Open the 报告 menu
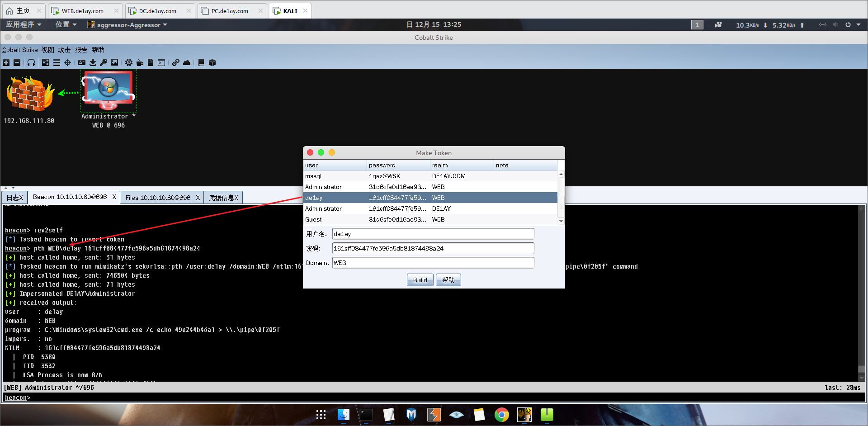The width and height of the screenshot is (868, 426). pyautogui.click(x=81, y=50)
